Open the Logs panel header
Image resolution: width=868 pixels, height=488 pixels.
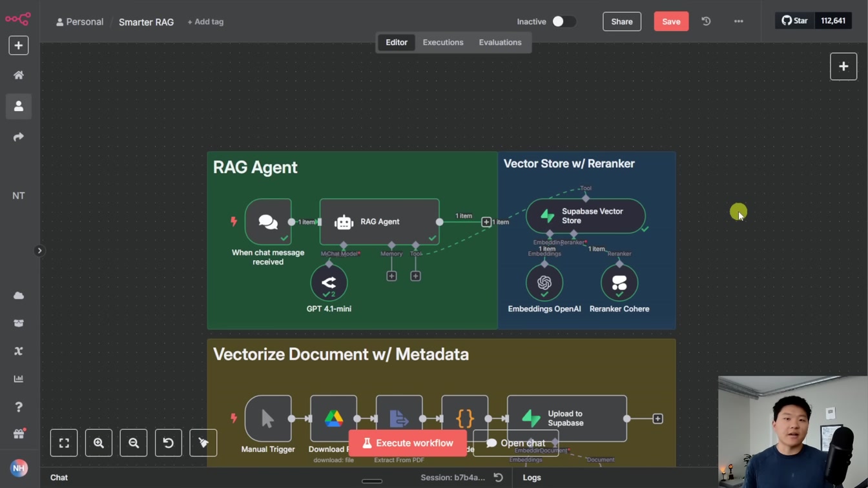[532, 478]
